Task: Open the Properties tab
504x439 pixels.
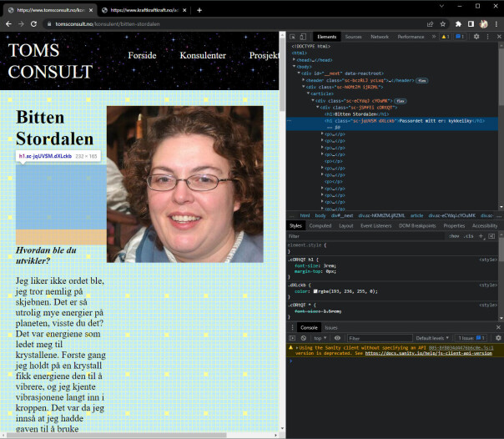Action: 454,225
